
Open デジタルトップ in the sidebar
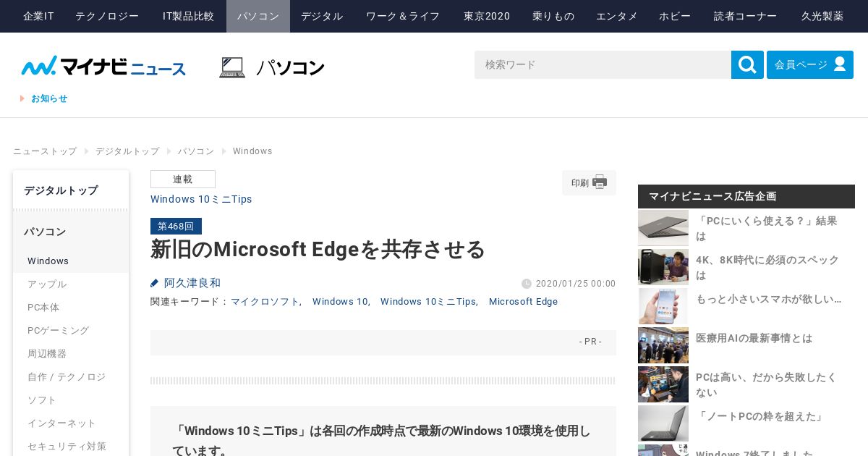click(71, 190)
